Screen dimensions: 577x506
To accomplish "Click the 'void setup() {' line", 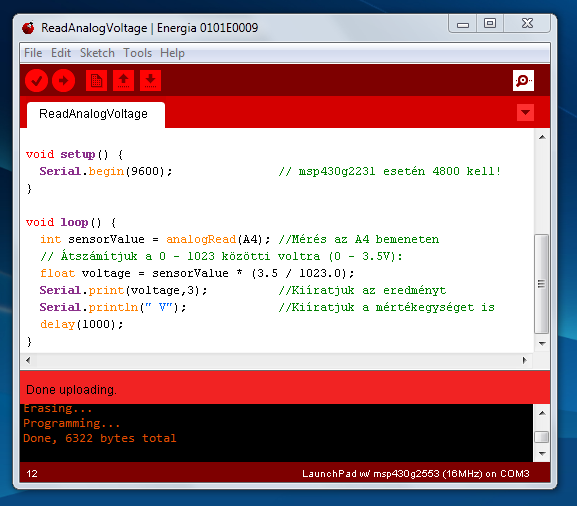I will pyautogui.click(x=75, y=155).
